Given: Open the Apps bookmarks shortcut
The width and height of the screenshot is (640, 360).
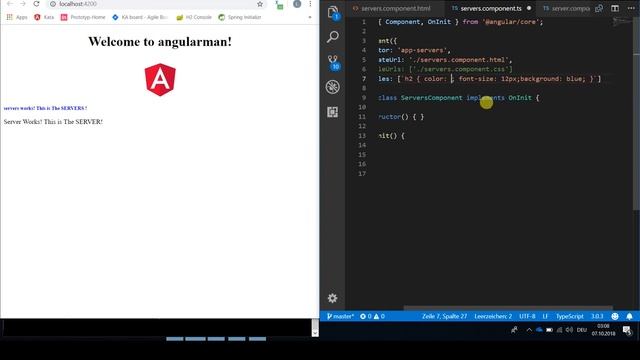Looking at the screenshot, I should [x=17, y=17].
